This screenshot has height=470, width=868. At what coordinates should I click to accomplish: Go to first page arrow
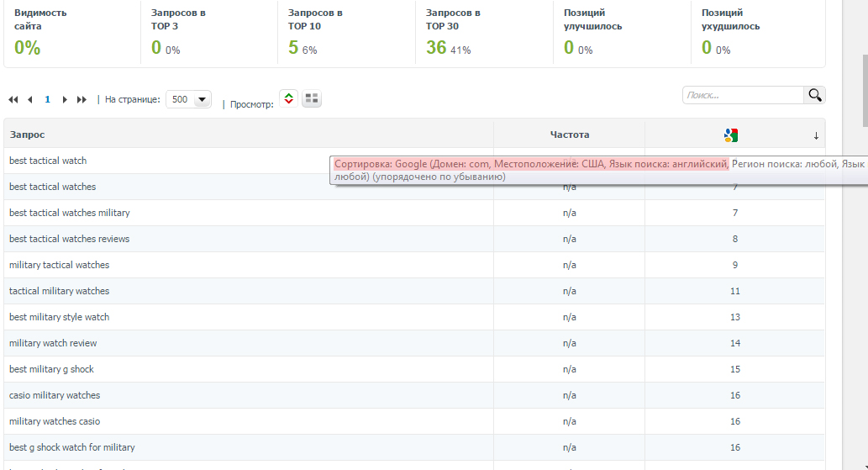click(x=13, y=100)
